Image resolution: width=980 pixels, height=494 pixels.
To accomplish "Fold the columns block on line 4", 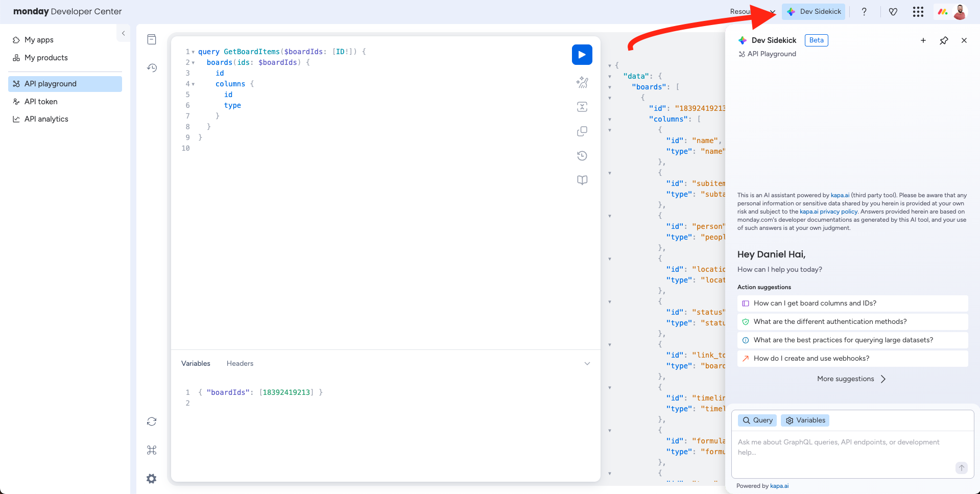I will pos(193,84).
